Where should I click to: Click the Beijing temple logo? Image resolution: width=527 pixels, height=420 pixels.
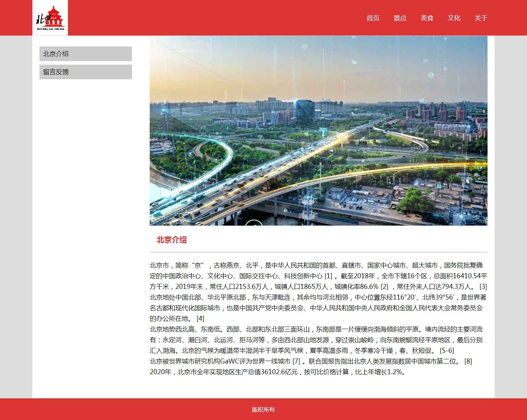(x=50, y=18)
